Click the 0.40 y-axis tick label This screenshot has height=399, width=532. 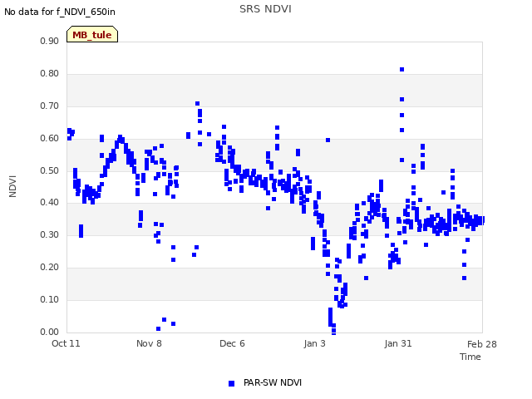pyautogui.click(x=49, y=203)
